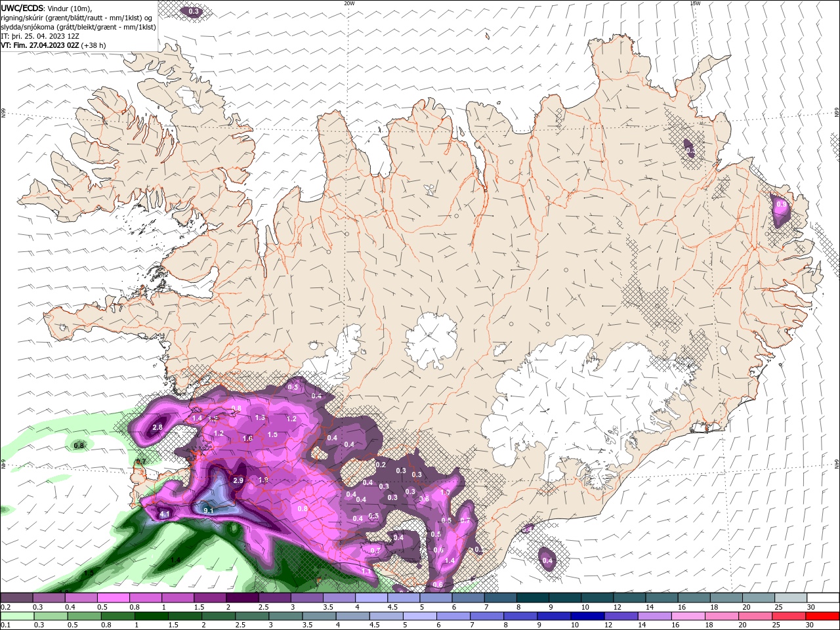Click the 2.9 value in the dark purple area
This screenshot has height=630, width=840.
pyautogui.click(x=238, y=480)
